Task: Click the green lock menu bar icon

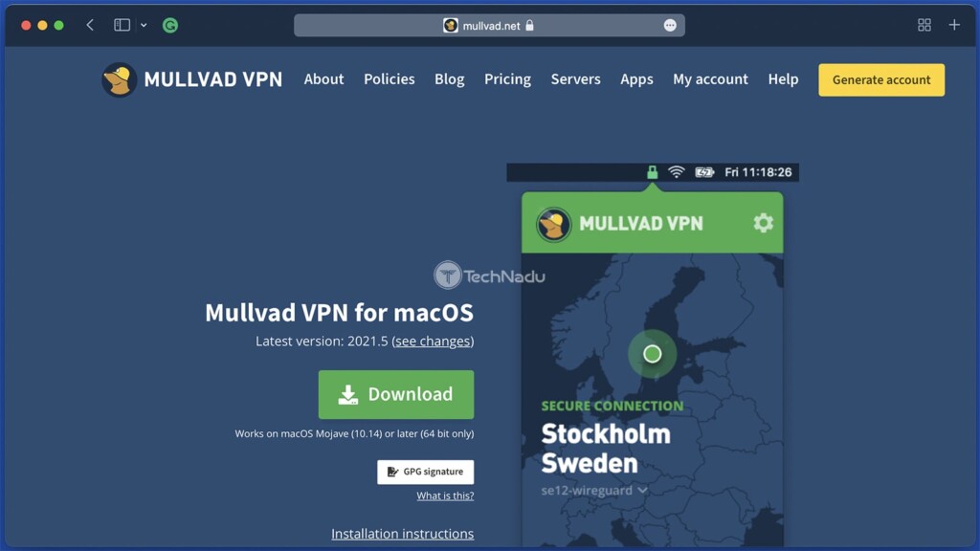Action: click(652, 172)
